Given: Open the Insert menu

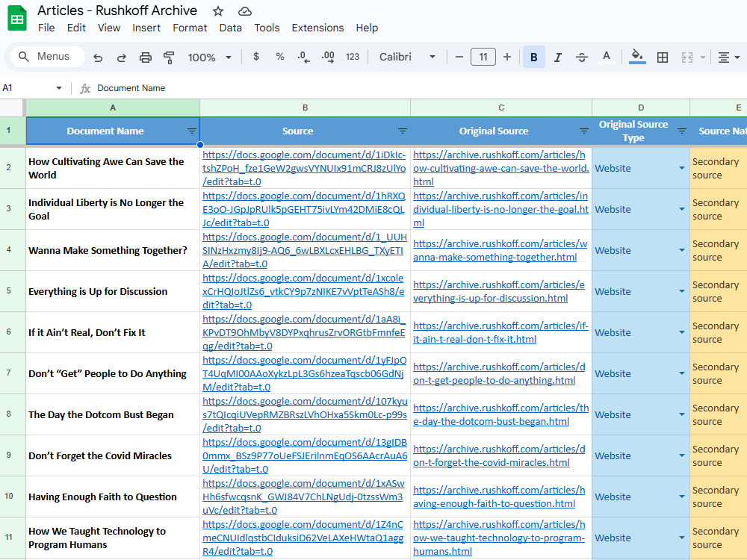Looking at the screenshot, I should coord(146,28).
